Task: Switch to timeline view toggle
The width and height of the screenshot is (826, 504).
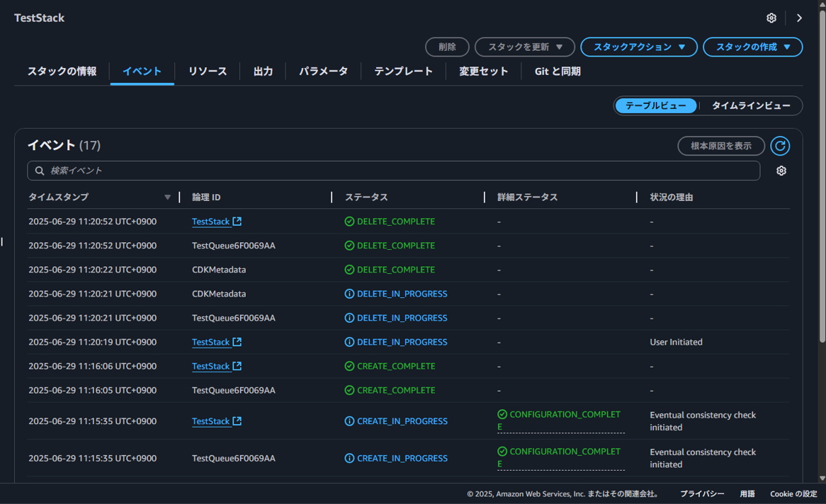Action: (x=751, y=106)
